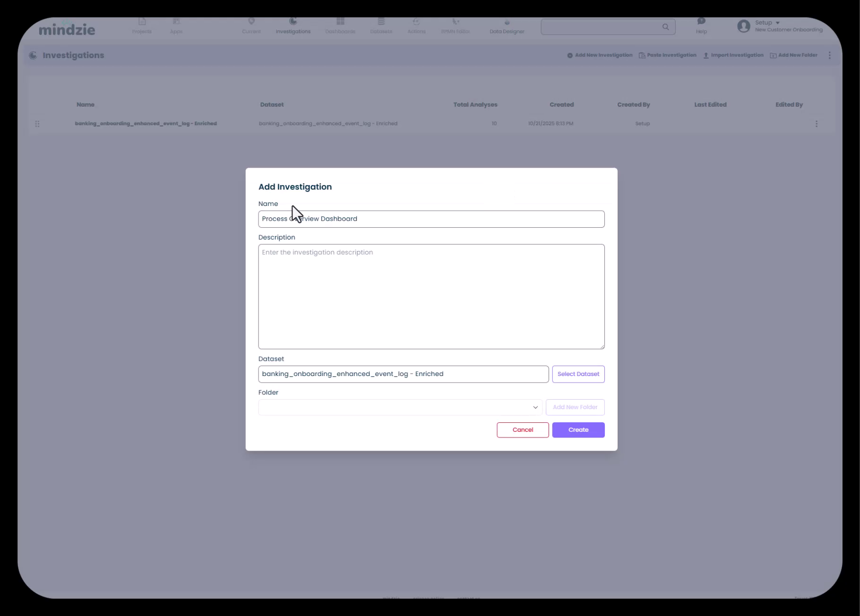
Task: Open the investigation row three-dot menu
Action: [816, 124]
